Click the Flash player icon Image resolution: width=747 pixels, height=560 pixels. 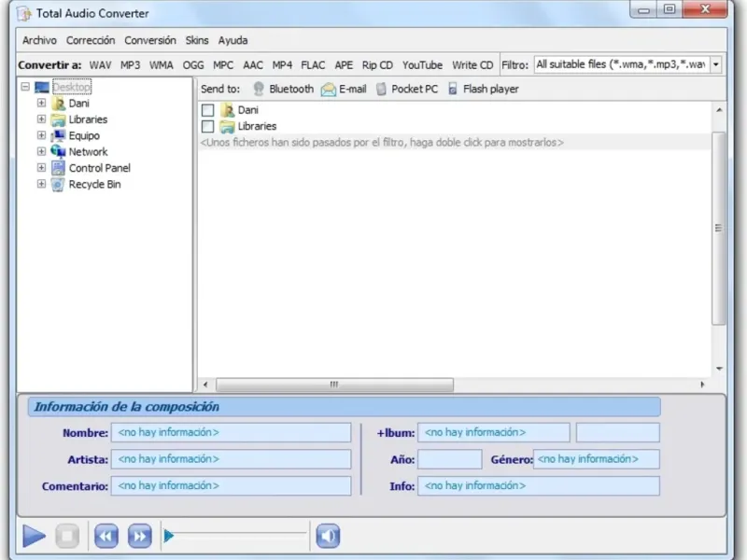pos(453,89)
